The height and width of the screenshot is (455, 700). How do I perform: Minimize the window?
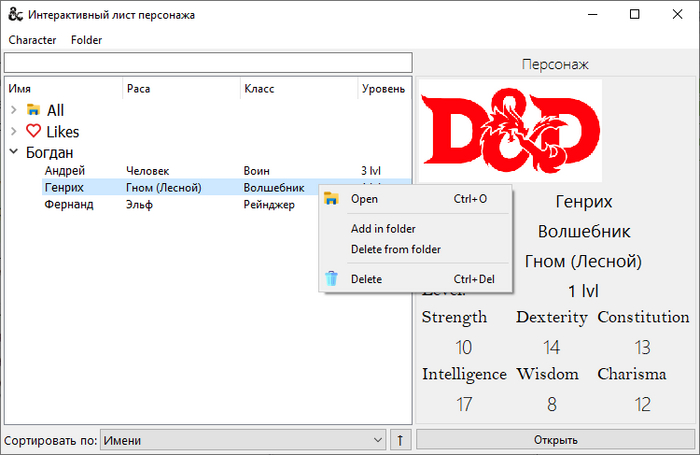(x=592, y=14)
